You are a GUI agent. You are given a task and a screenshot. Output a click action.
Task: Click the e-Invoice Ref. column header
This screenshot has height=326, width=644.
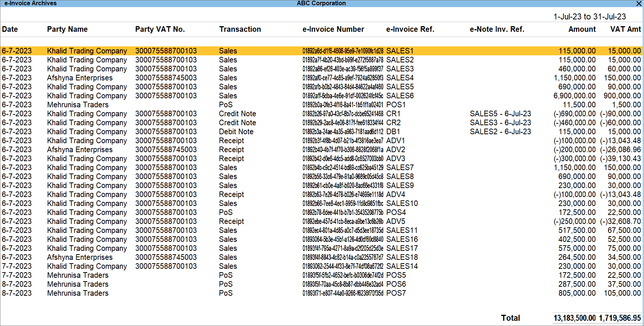[410, 29]
